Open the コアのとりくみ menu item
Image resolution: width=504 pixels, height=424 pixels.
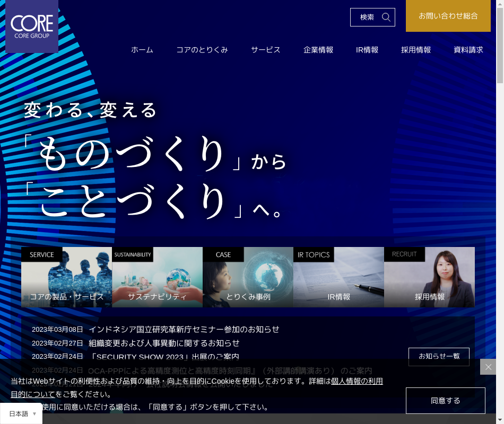[x=202, y=50]
